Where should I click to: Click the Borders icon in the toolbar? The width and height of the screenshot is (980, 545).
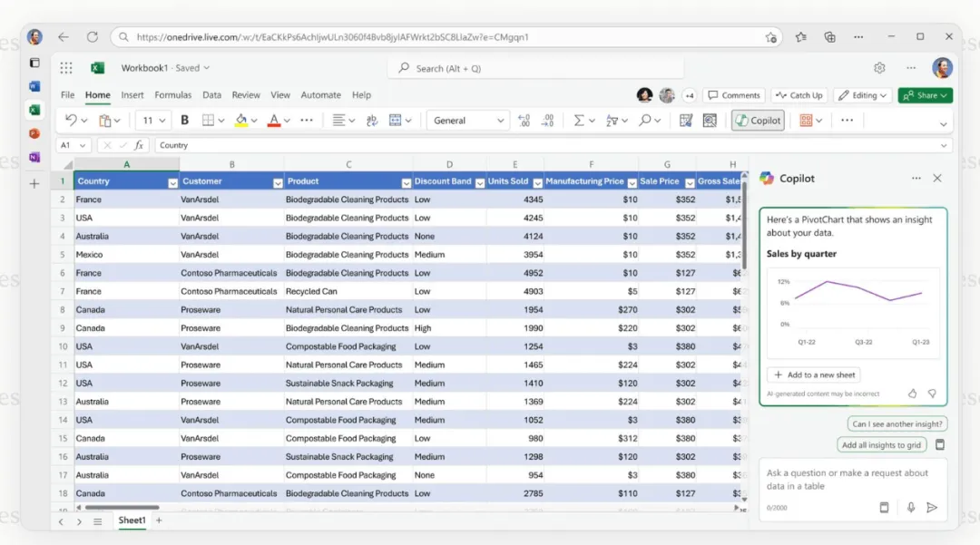click(208, 120)
